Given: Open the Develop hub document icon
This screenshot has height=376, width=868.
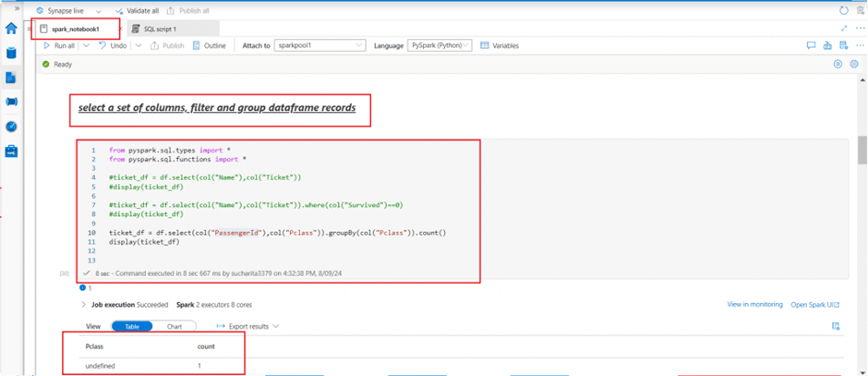Looking at the screenshot, I should pyautogui.click(x=11, y=78).
